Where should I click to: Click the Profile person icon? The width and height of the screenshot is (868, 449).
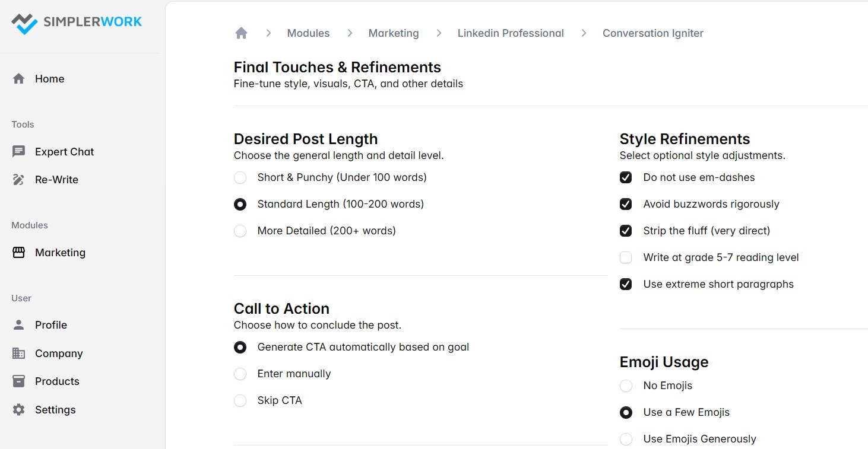(18, 324)
